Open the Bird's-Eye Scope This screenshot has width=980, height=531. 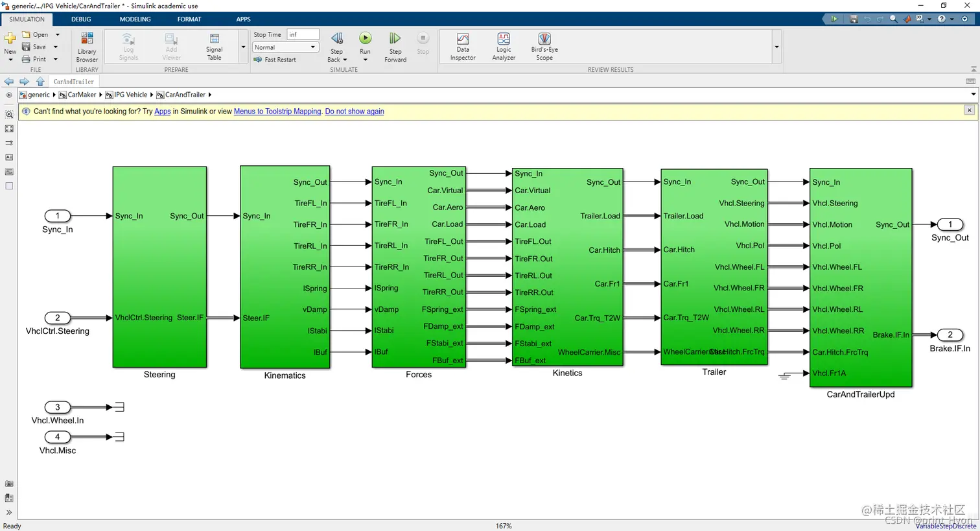(544, 47)
